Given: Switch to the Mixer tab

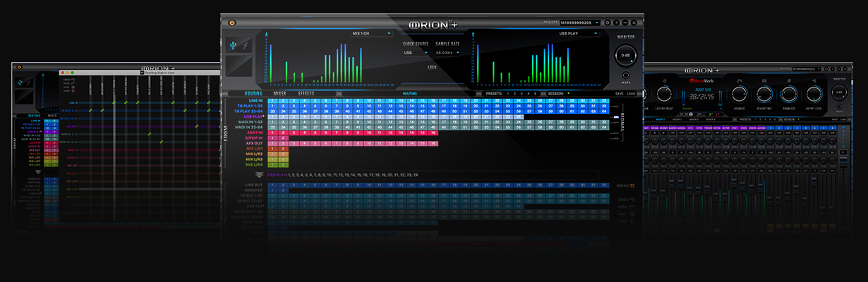Looking at the screenshot, I should click(280, 93).
